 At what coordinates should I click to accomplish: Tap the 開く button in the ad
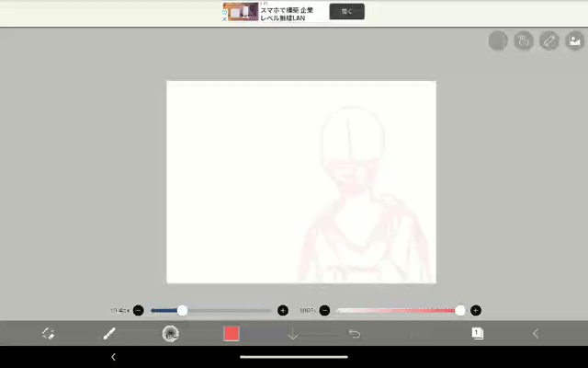pos(347,11)
